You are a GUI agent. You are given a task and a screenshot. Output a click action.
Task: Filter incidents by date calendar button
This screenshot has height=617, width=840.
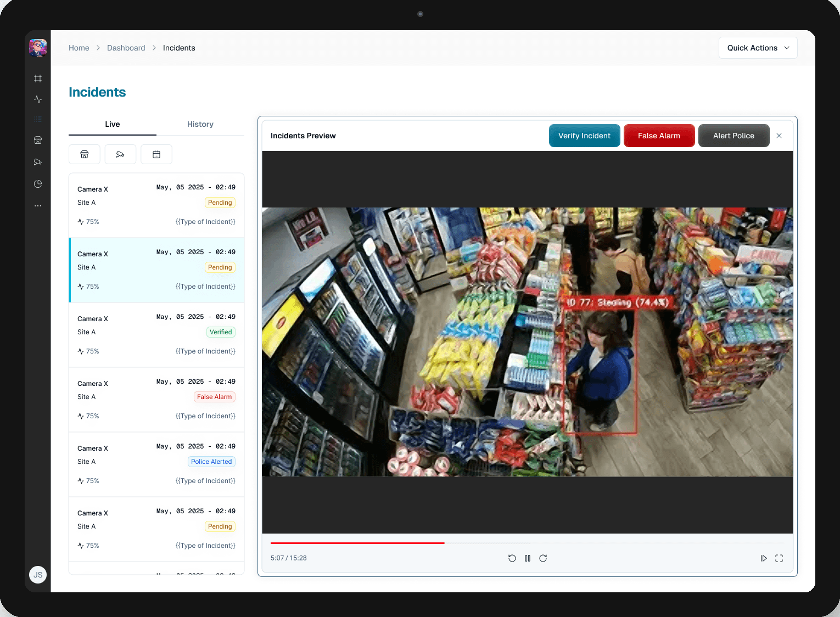[x=156, y=154]
